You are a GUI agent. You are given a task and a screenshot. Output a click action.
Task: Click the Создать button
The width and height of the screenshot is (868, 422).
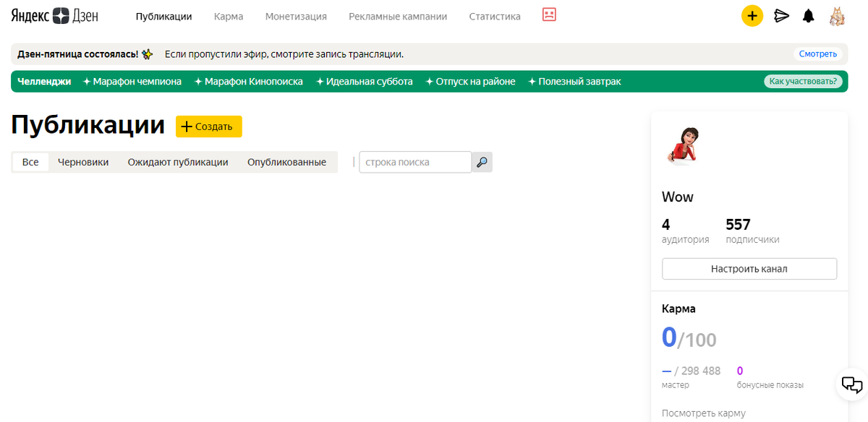coord(209,126)
